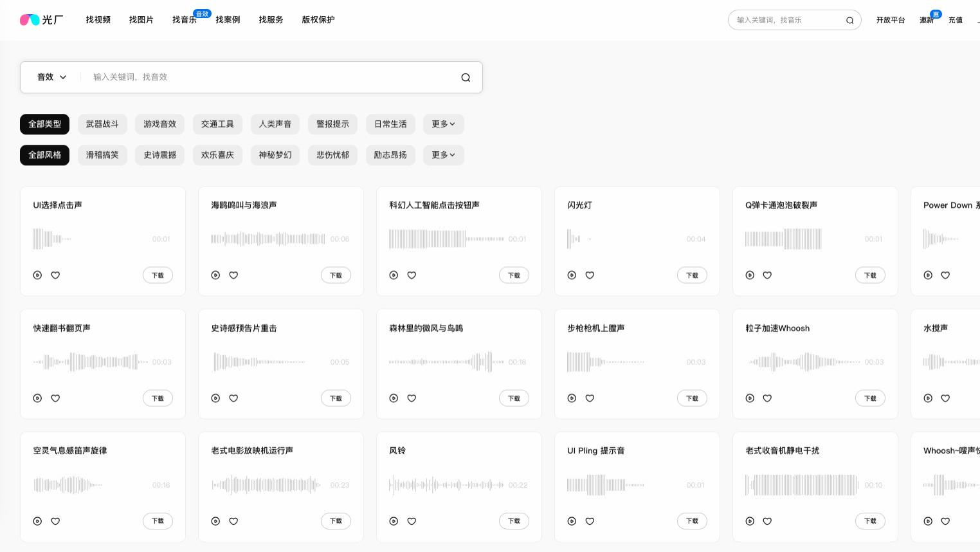980x552 pixels.
Task: Click the 光厂 logo icon
Action: tap(30, 20)
